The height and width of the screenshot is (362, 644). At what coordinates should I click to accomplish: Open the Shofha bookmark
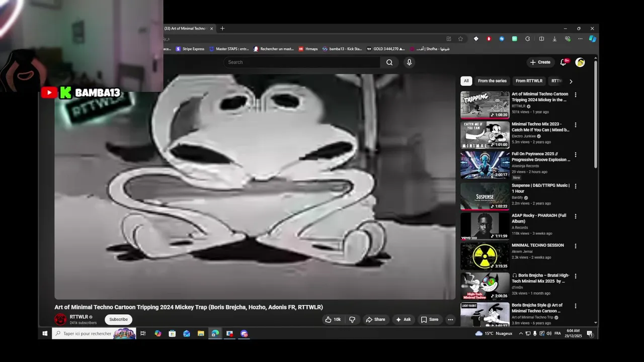430,49
